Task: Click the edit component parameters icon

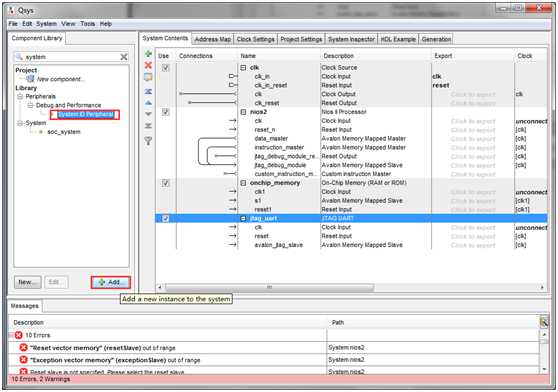Action: (x=148, y=77)
